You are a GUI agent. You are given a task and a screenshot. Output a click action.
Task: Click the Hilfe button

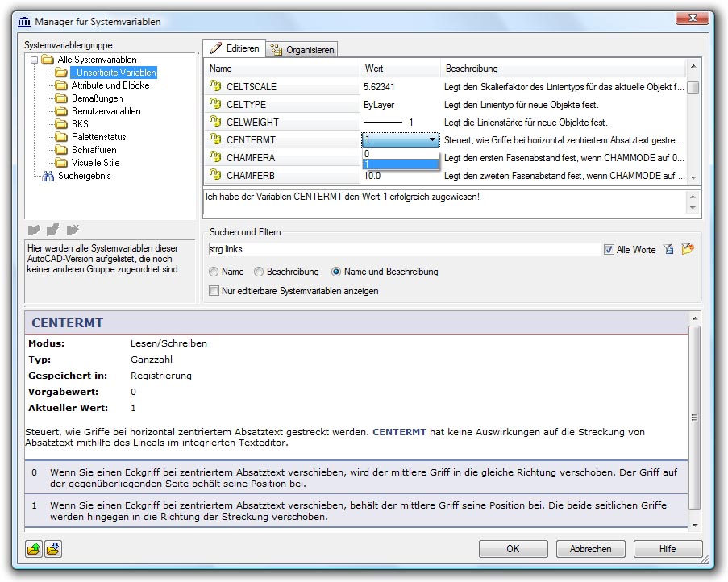[x=668, y=549]
